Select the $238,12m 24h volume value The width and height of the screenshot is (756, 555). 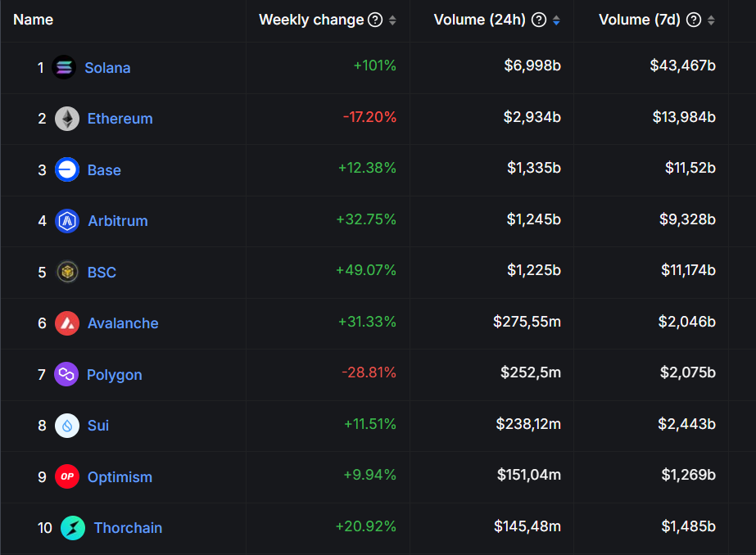(x=528, y=424)
